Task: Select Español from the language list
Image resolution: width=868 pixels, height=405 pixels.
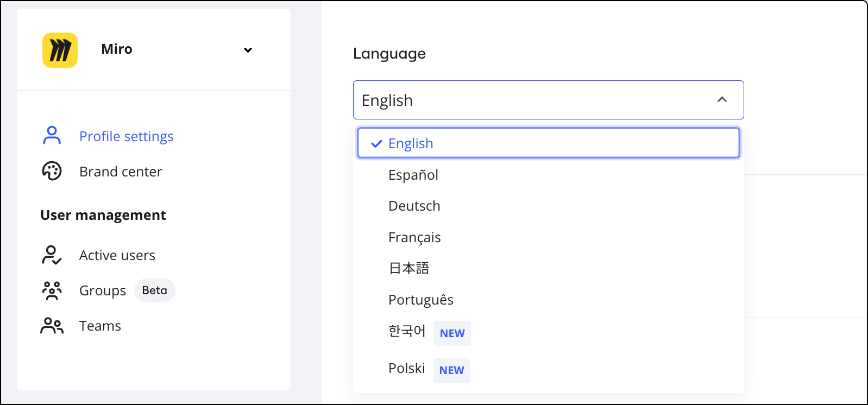Action: 413,175
